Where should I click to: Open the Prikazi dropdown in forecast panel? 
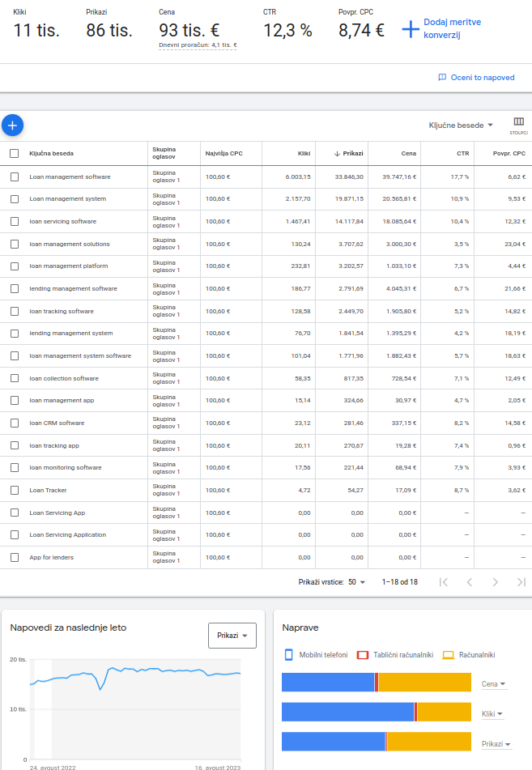click(x=232, y=636)
